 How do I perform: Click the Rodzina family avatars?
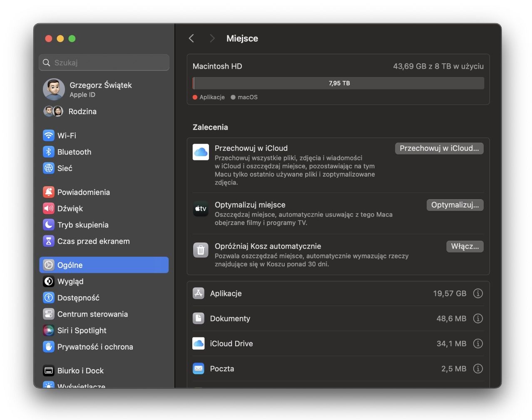coord(53,111)
